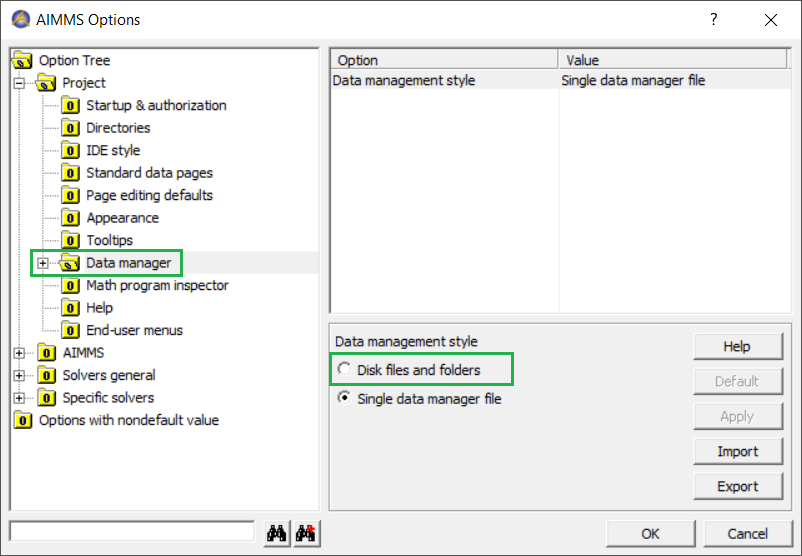Select Math program inspector tree label
Image resolution: width=802 pixels, height=556 pixels.
157,285
